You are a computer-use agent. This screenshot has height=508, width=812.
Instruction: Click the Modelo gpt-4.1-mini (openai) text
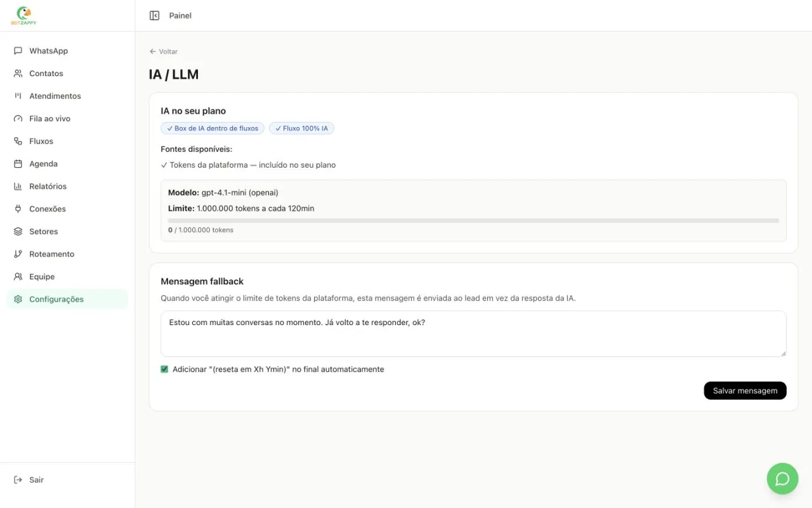[x=223, y=192]
